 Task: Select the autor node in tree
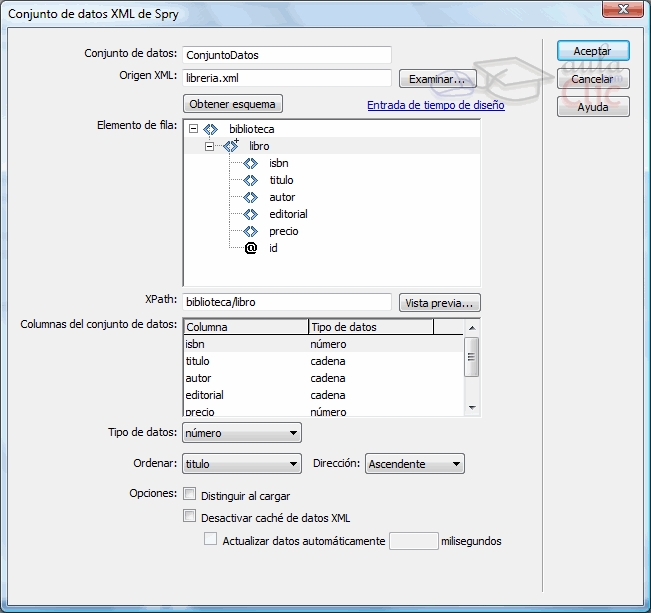click(282, 197)
